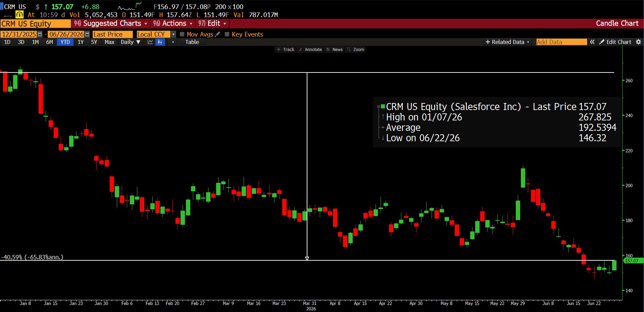The width and height of the screenshot is (644, 312).
Task: Click the pencil icon next to Mov Avgs
Action: point(217,34)
